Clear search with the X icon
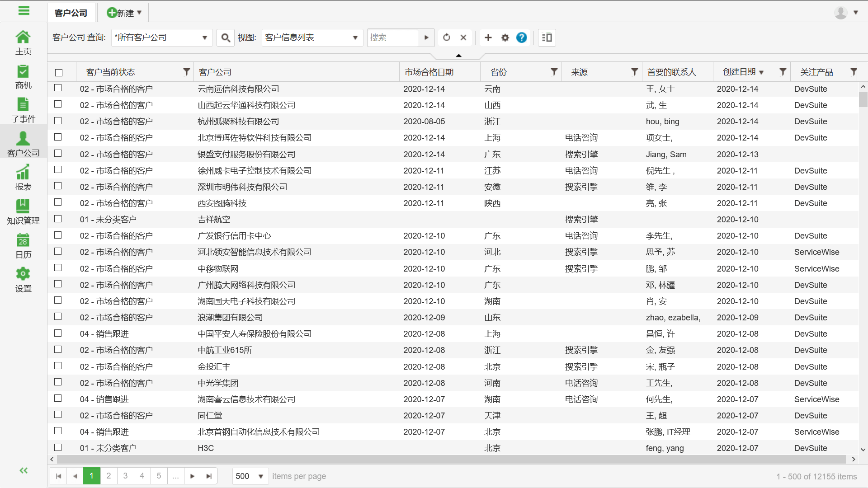This screenshot has height=488, width=868. click(x=463, y=38)
